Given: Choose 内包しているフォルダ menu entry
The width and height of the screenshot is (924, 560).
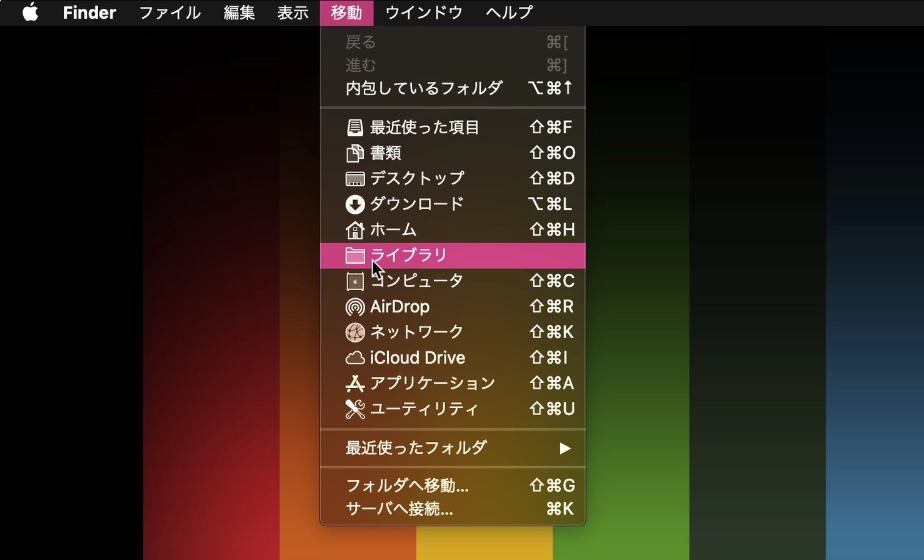Looking at the screenshot, I should pyautogui.click(x=453, y=88).
